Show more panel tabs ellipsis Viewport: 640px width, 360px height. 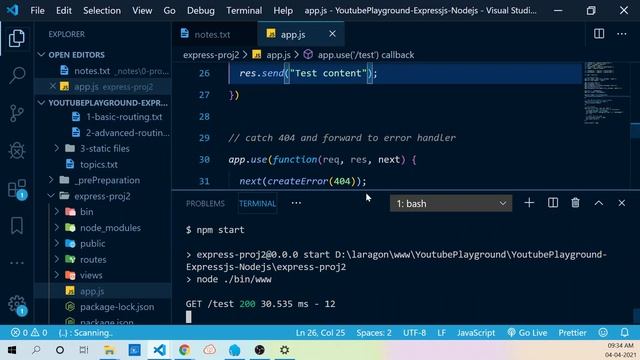[x=296, y=203]
